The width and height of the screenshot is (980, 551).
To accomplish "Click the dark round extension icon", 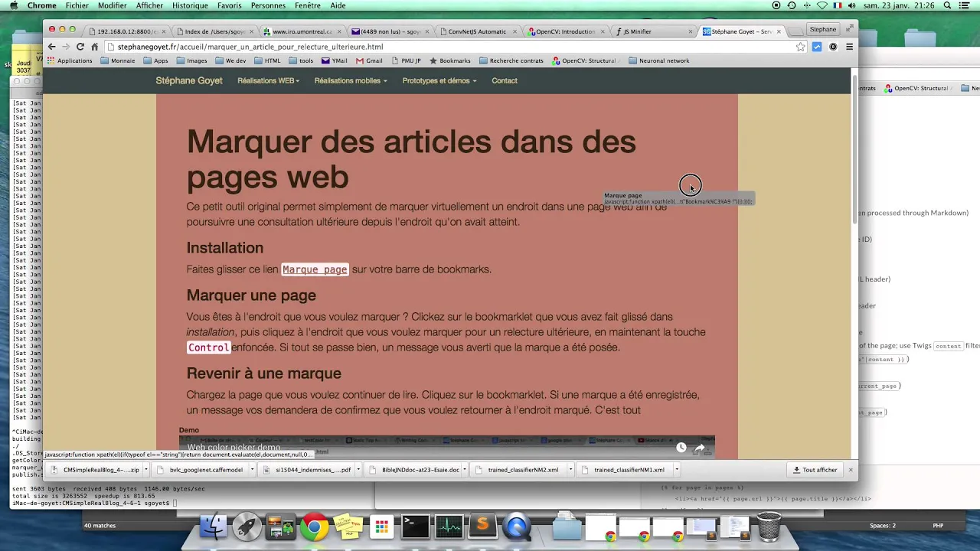I will [833, 47].
